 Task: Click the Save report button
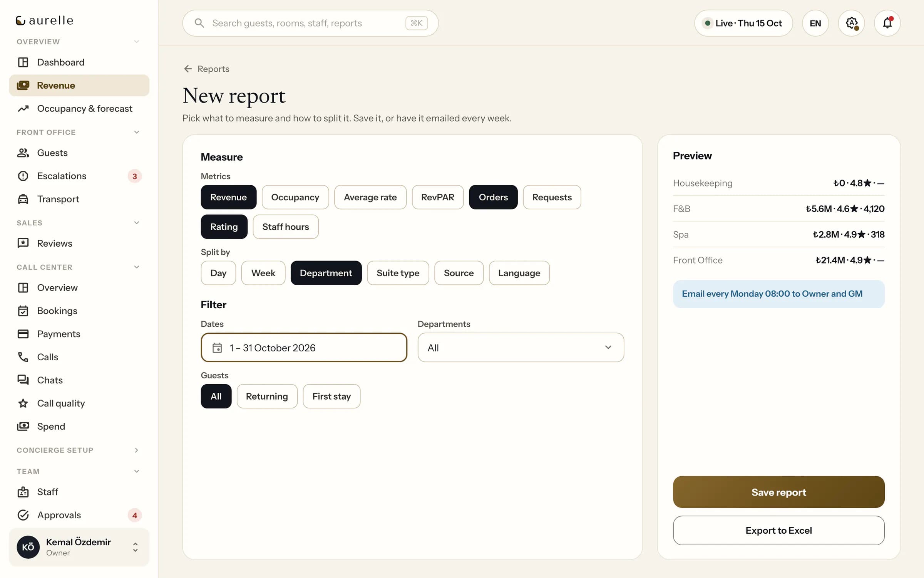778,492
